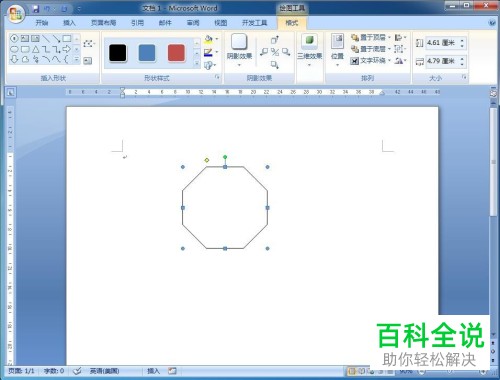Decrease shape width with down spinner
Screen dimensions: 500x380
coord(462,64)
